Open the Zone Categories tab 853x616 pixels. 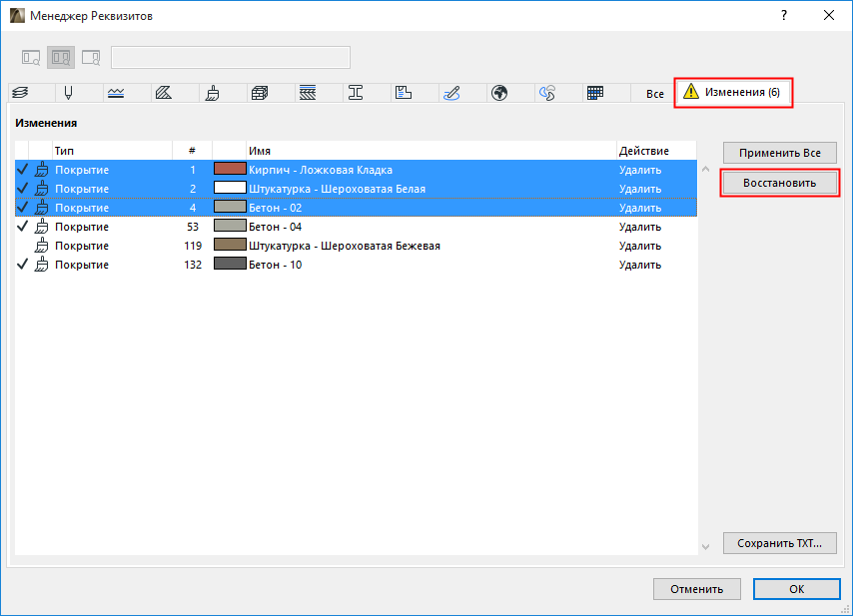(404, 93)
